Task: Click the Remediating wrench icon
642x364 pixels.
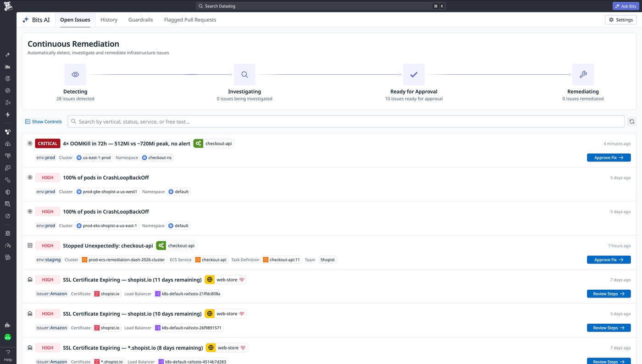Action: coord(583,74)
